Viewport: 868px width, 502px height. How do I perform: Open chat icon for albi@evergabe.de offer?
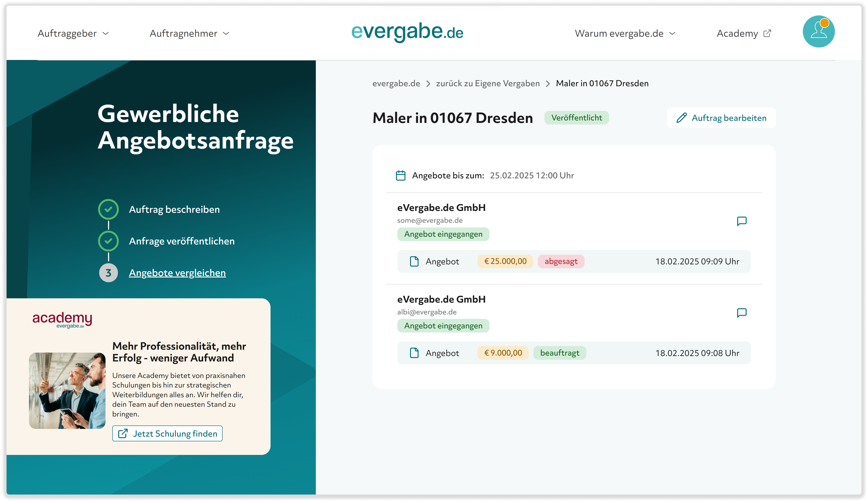click(741, 313)
